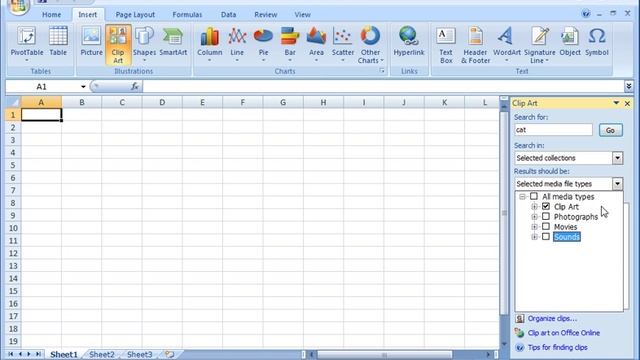
Task: Switch to the Formulas tab
Action: (187, 15)
